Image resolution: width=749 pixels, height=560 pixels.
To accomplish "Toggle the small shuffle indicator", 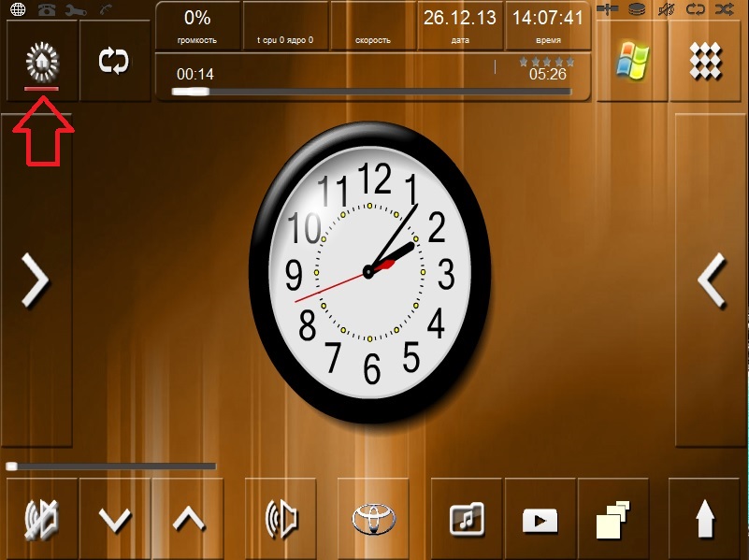I will (x=725, y=9).
